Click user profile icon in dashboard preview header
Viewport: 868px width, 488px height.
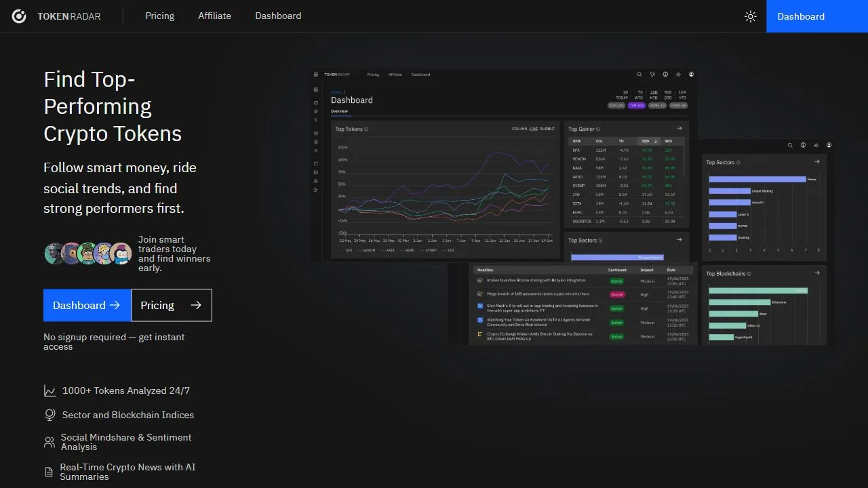click(x=691, y=75)
